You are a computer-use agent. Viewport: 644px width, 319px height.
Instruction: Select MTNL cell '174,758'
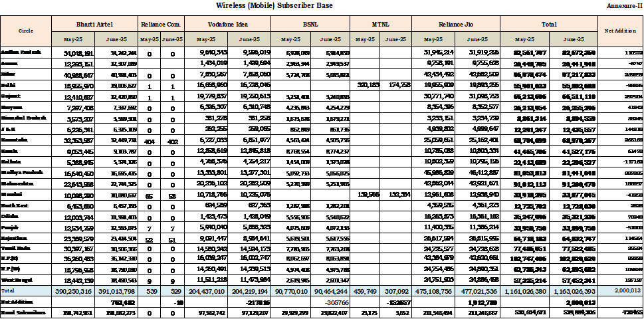(x=395, y=86)
